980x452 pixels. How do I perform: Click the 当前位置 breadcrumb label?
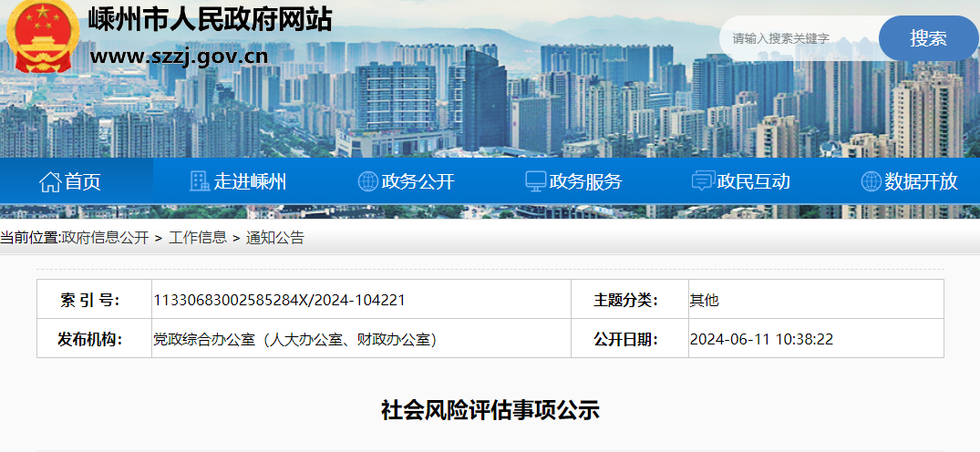point(30,238)
